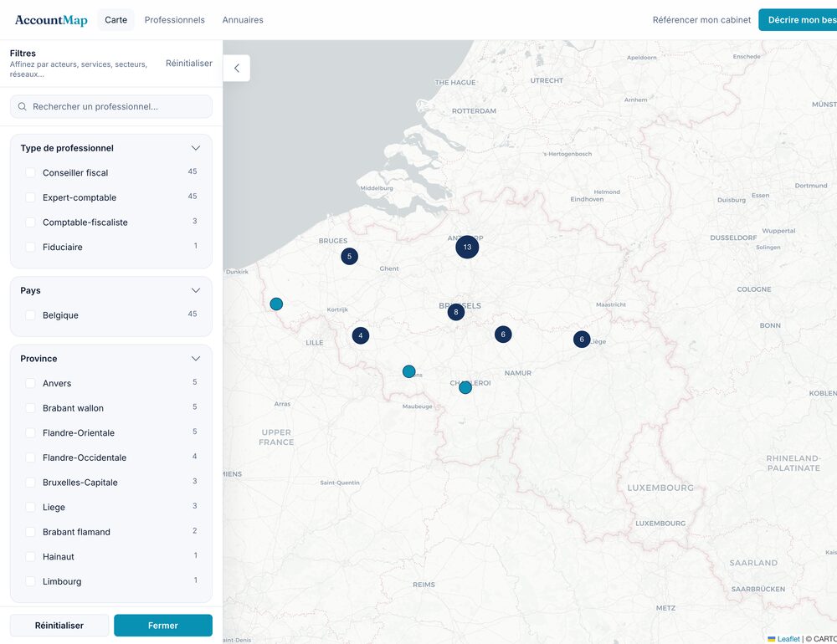
Task: Check the Liege province filter
Action: (30, 507)
